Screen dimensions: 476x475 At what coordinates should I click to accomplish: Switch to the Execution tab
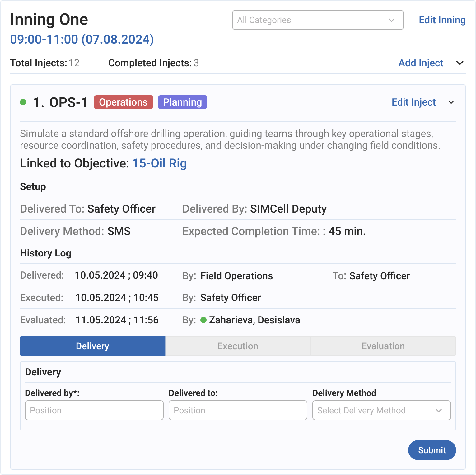pyautogui.click(x=238, y=346)
